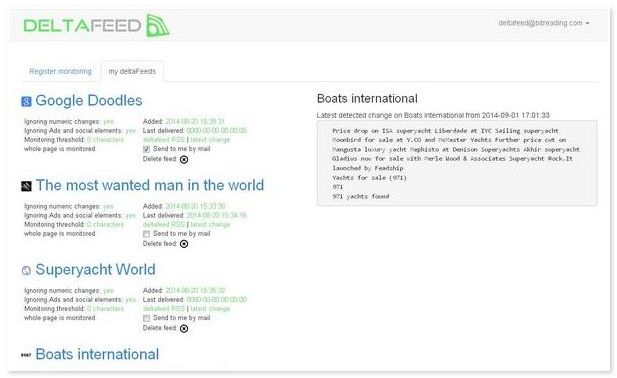Image resolution: width=617 pixels, height=378 pixels.
Task: Check Send to me by mail for most wanted man
Action: (x=146, y=234)
